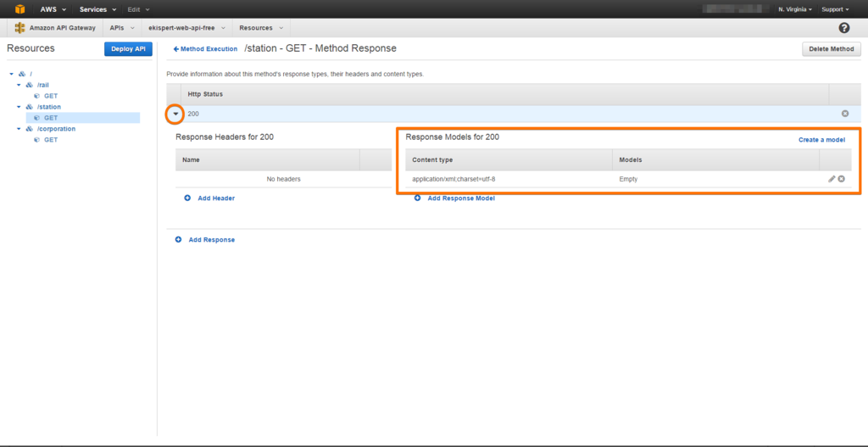
Task: Click the 200 status code text
Action: point(193,114)
